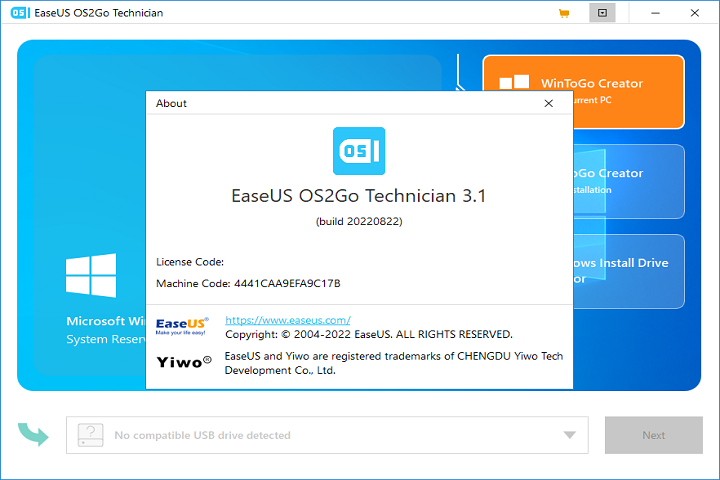This screenshot has width=720, height=480.
Task: Open the https://www.easeus.com/ link
Action: [x=288, y=320]
